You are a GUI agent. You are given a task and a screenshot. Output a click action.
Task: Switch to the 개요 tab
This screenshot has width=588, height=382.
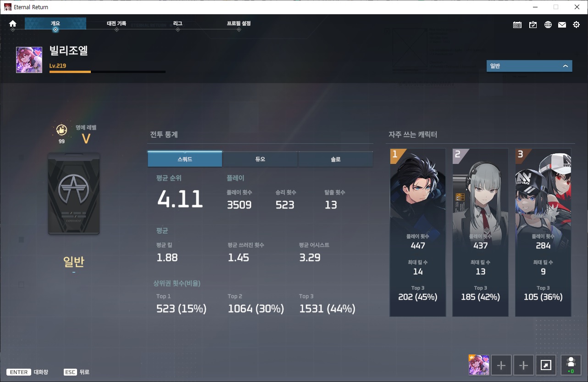(x=55, y=23)
